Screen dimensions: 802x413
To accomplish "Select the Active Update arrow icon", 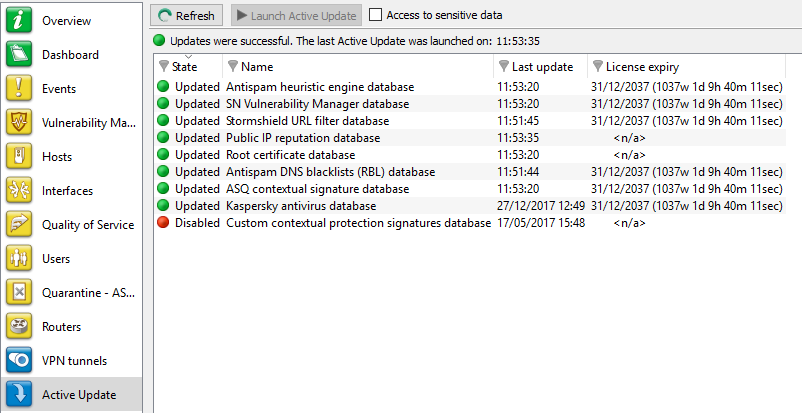I will coord(19,395).
